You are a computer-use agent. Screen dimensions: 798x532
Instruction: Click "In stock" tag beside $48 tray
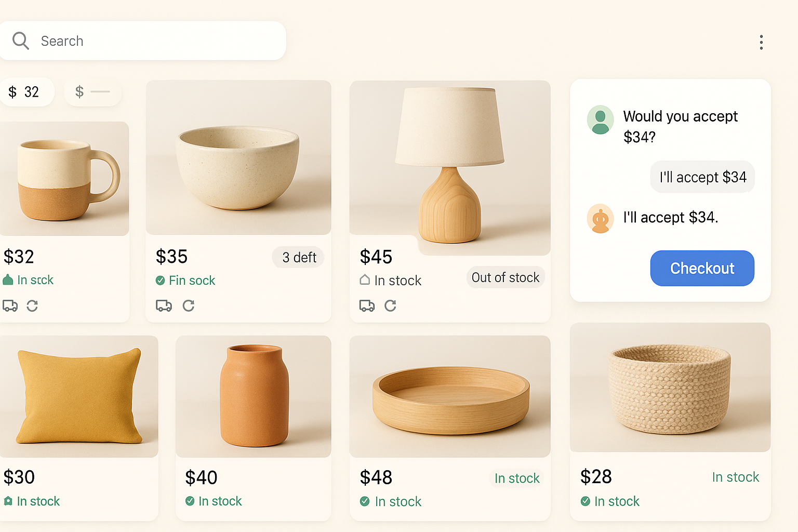point(516,478)
